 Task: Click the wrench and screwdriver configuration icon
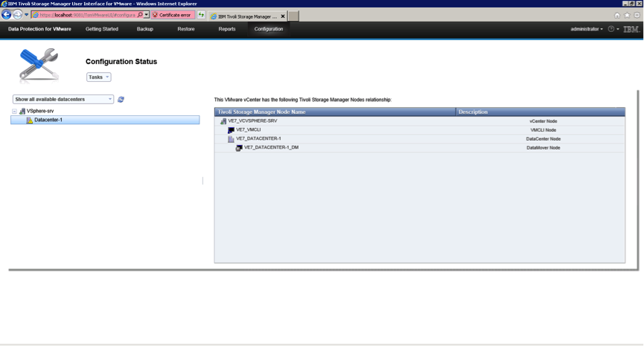click(x=39, y=64)
